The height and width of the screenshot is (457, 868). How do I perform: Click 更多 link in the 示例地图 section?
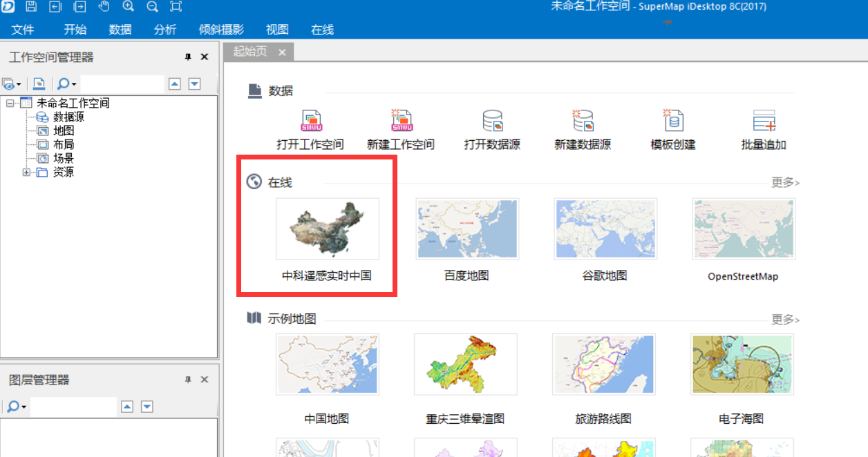click(x=786, y=320)
